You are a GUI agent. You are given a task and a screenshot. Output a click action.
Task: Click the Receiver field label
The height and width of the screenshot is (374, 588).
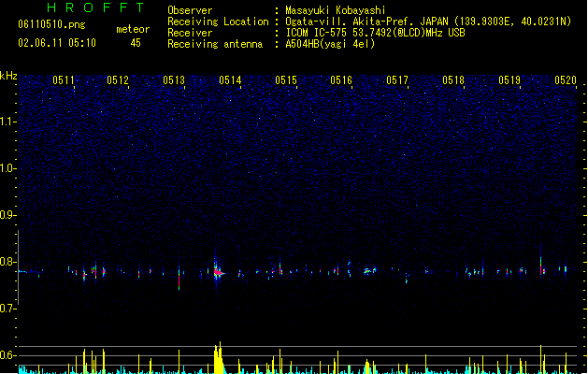(190, 33)
